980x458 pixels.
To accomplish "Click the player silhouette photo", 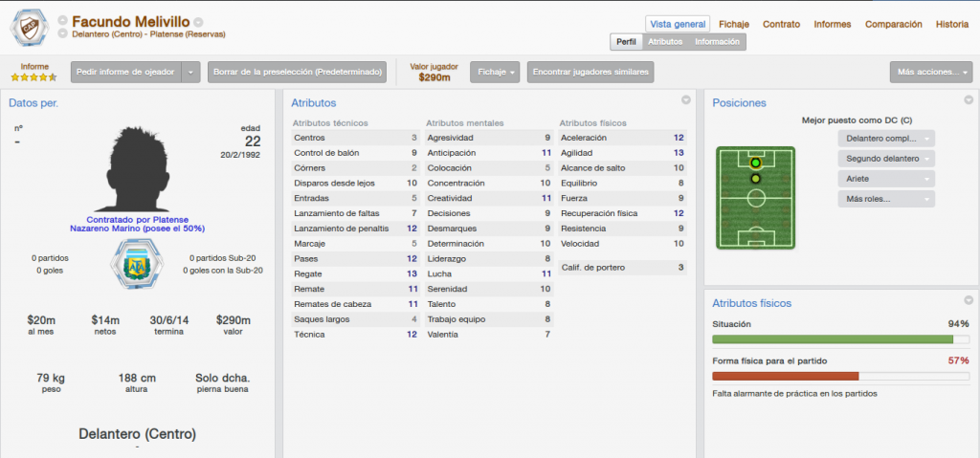I will coord(137,168).
